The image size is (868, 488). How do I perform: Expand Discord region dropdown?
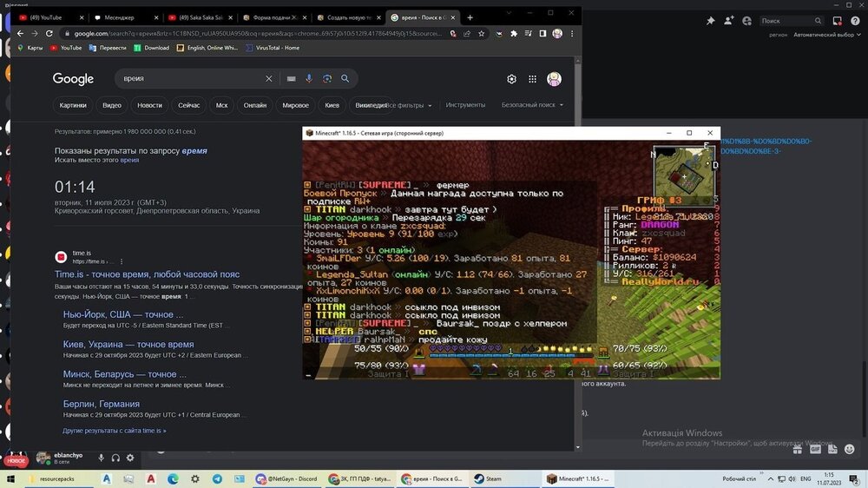point(827,35)
